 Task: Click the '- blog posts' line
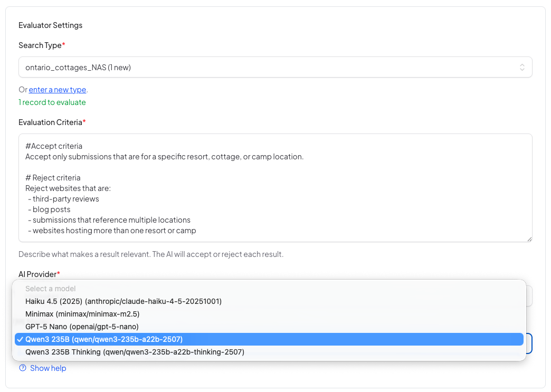click(x=49, y=209)
